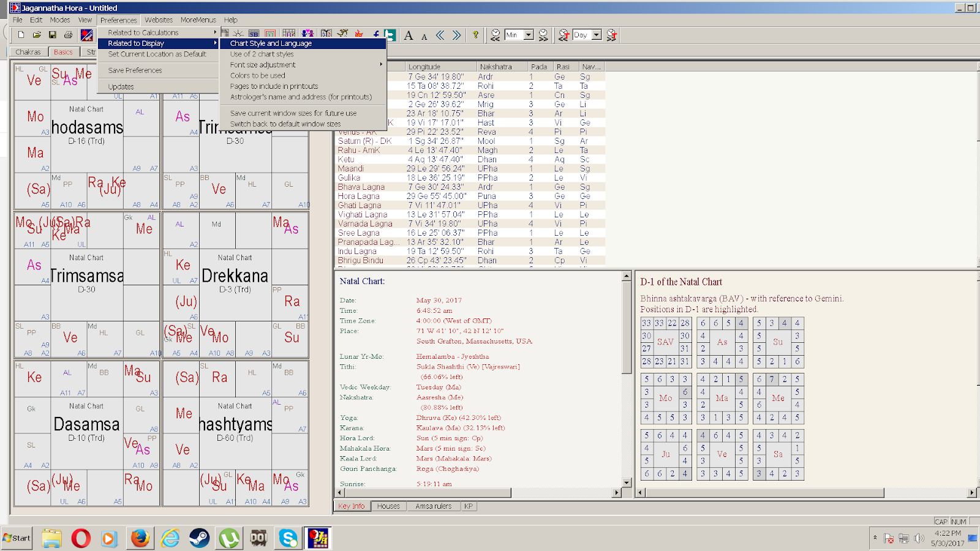Screen dimensions: 980x551
Task: Open the Websites menu
Action: pos(159,20)
